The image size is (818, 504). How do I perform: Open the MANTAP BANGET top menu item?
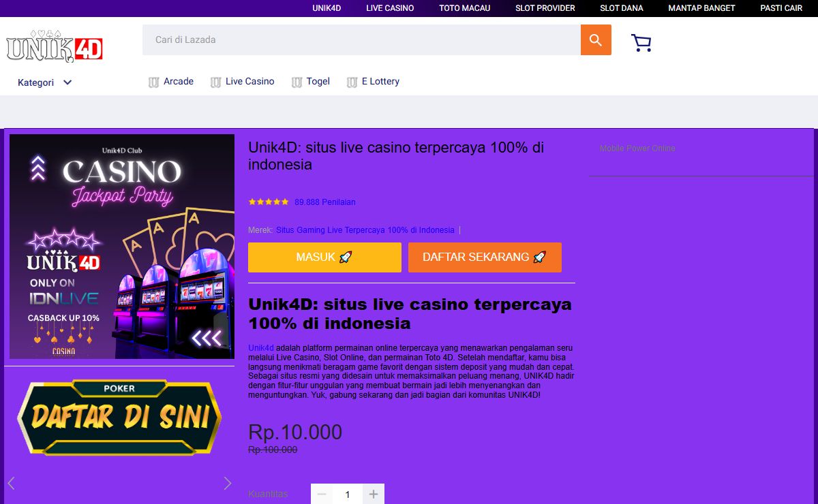701,8
